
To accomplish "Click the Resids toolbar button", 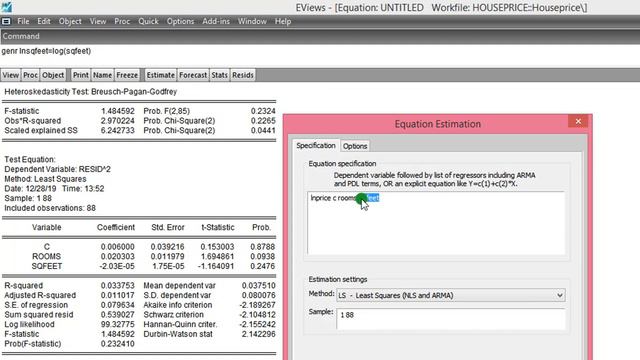I will [x=243, y=75].
